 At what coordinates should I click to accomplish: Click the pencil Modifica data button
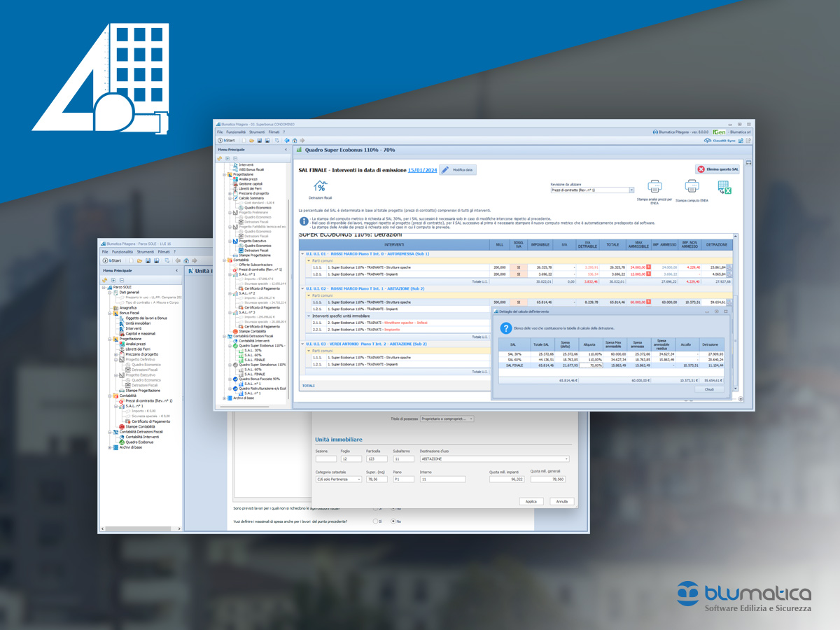click(458, 170)
